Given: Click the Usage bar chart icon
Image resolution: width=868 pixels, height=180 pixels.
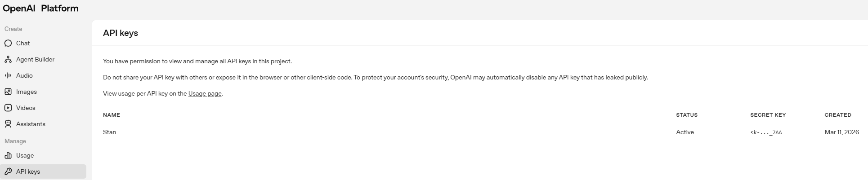Looking at the screenshot, I should coord(8,155).
